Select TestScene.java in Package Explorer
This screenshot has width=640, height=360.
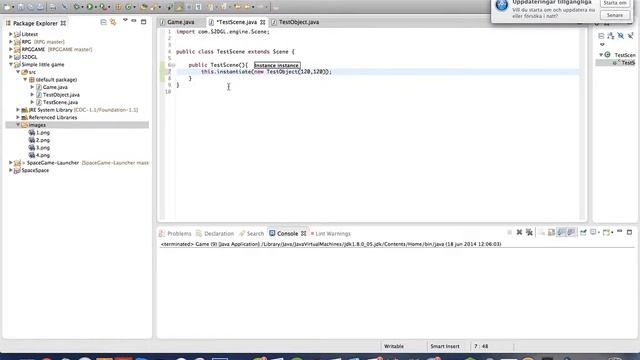coord(60,102)
